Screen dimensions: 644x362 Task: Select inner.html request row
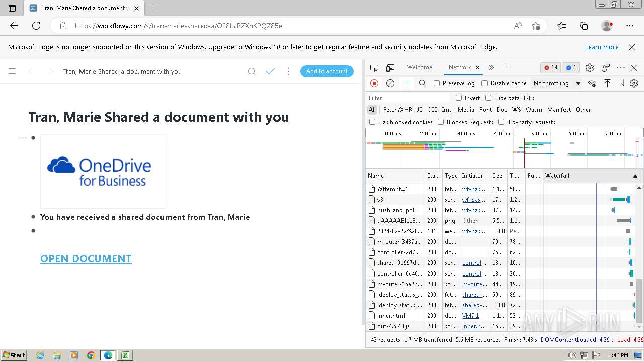501,316
